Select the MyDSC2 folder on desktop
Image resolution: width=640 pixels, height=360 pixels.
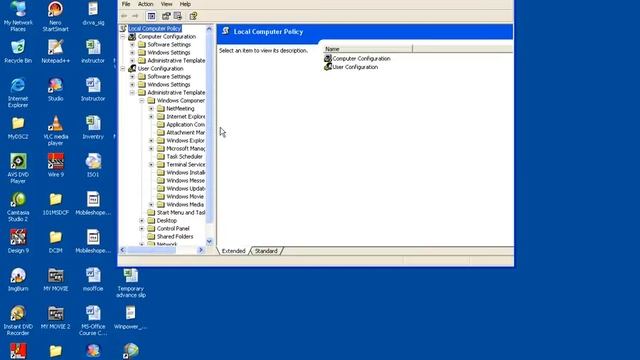18,128
